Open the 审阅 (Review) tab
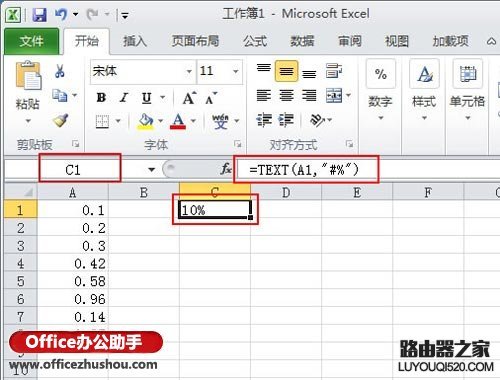 [x=350, y=41]
